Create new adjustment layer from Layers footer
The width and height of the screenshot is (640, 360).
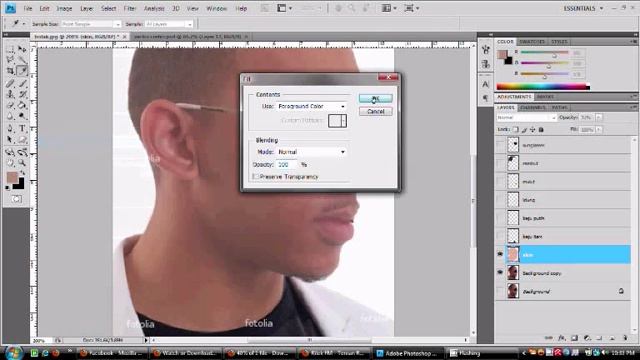(x=587, y=338)
